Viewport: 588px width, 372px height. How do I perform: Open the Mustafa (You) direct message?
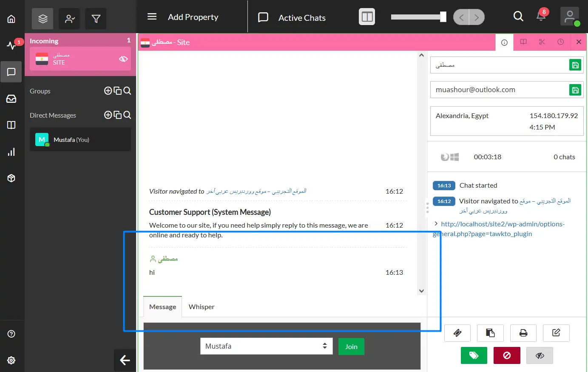pos(80,139)
